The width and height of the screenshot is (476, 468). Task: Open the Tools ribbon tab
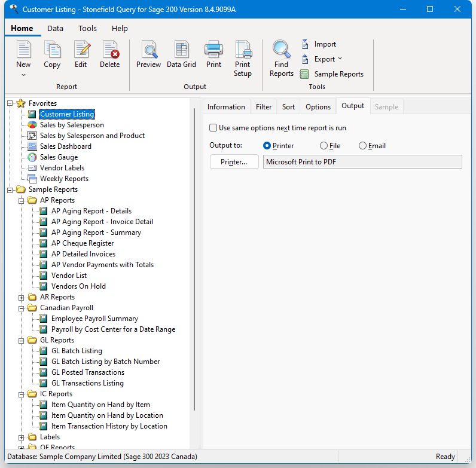tap(87, 28)
